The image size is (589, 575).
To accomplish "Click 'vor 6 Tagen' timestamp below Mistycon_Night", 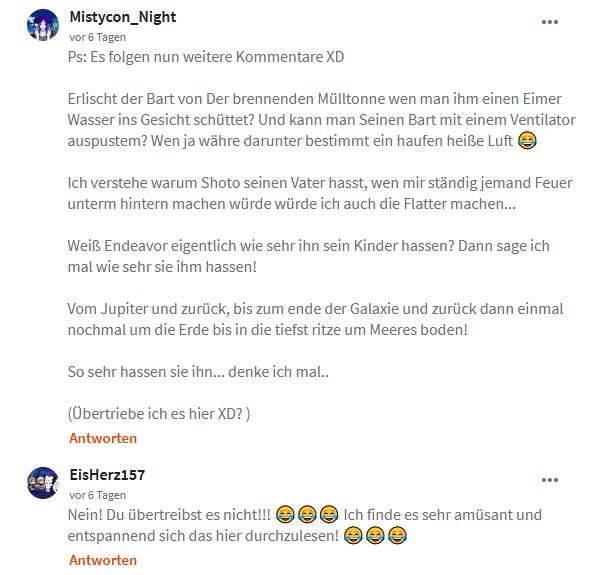I will pos(97,38).
